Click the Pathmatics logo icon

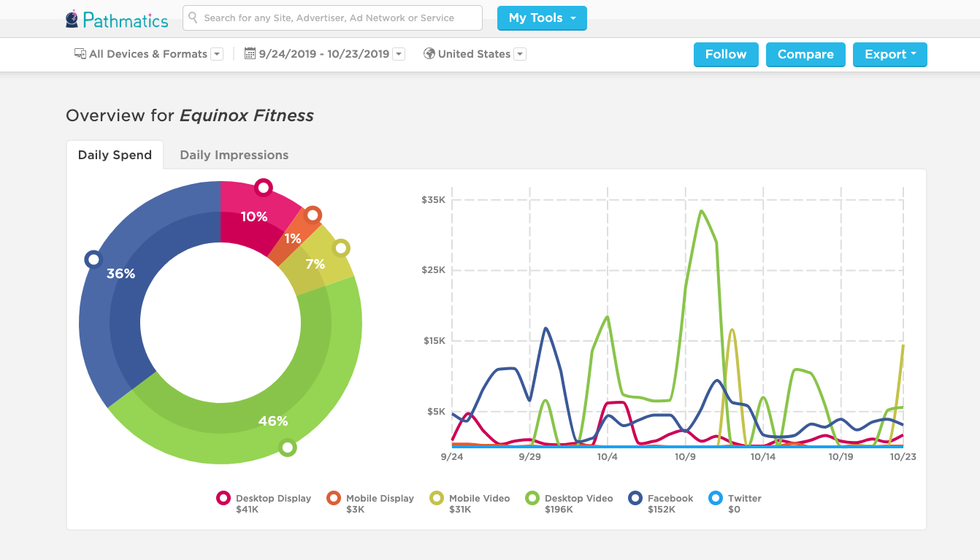tap(72, 19)
